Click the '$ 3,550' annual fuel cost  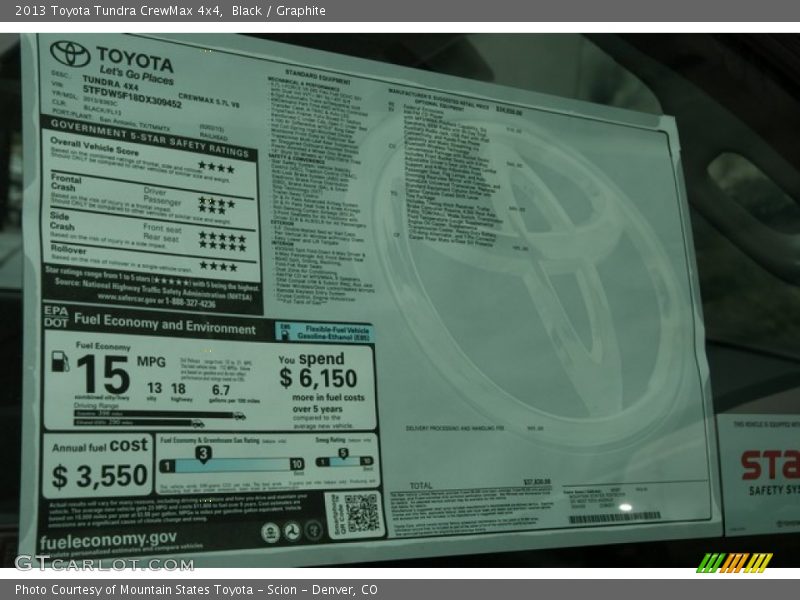click(99, 476)
